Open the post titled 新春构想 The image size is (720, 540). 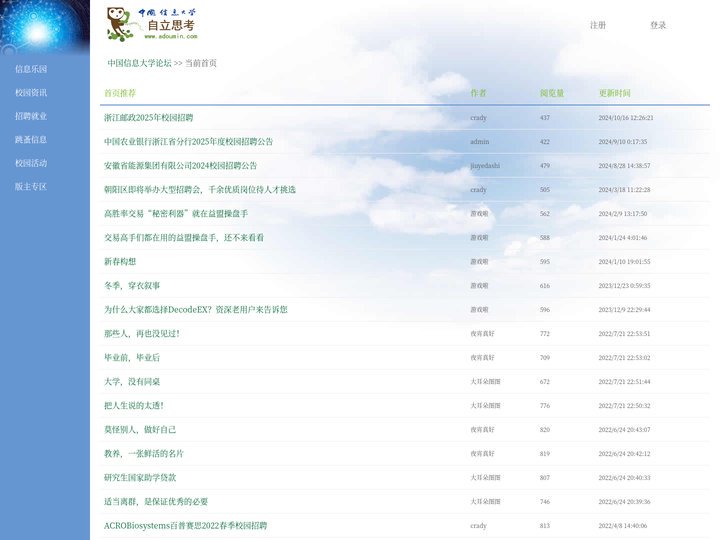(x=120, y=261)
